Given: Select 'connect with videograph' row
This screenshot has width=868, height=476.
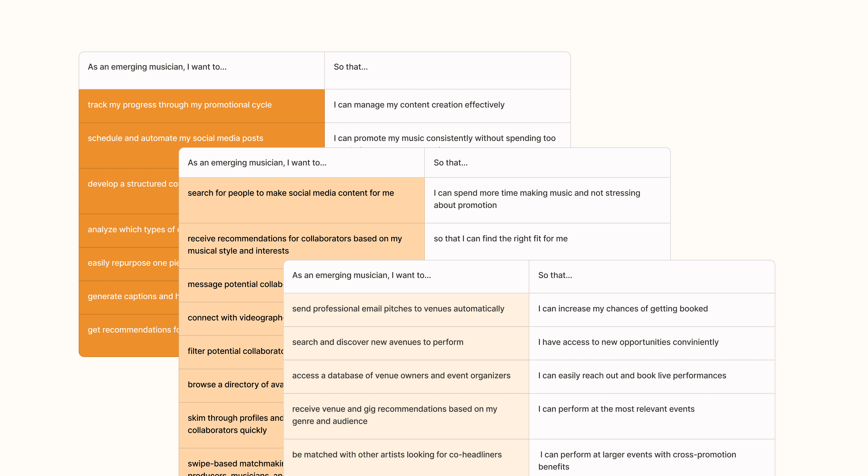Looking at the screenshot, I should (231, 318).
